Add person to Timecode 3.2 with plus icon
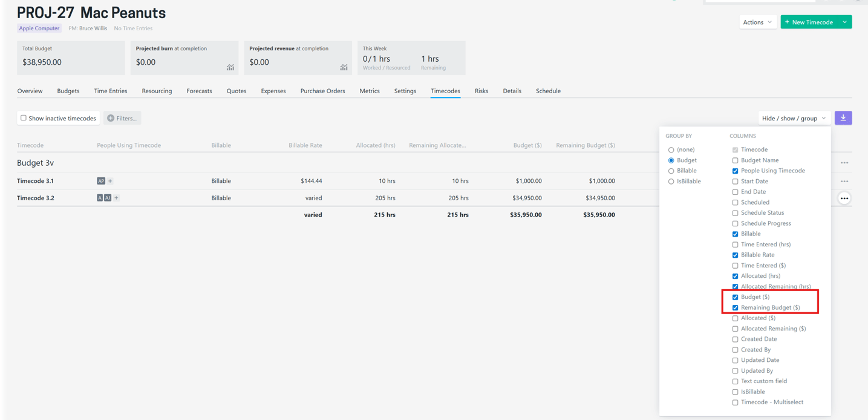868x420 pixels. (116, 198)
